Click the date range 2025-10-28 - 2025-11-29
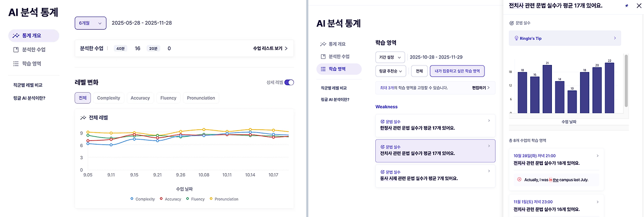The image size is (644, 217). [x=436, y=57]
